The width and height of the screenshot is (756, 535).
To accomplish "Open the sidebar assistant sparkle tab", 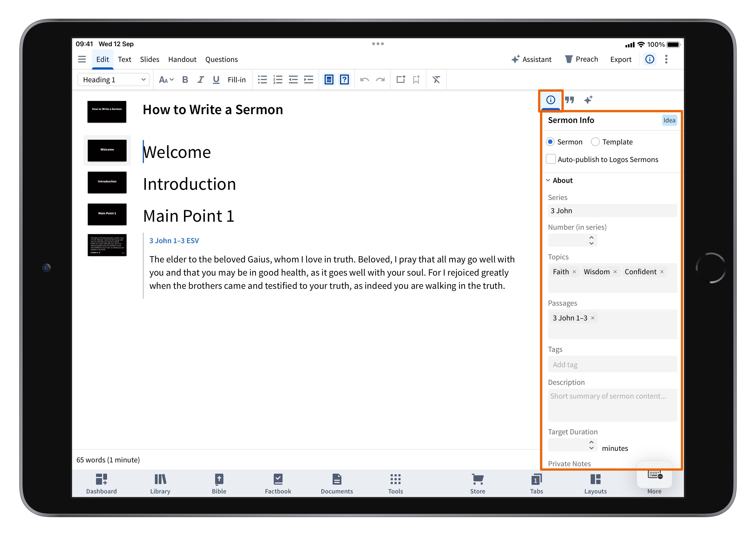I will [588, 100].
